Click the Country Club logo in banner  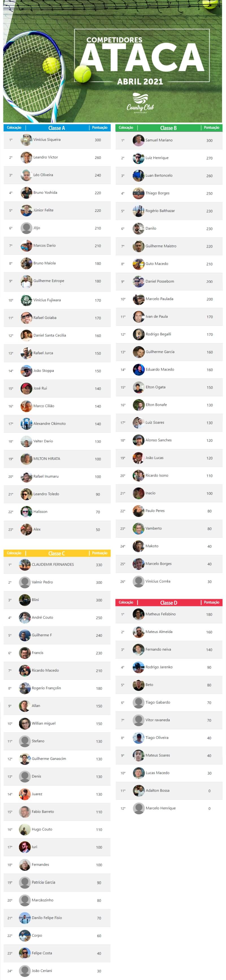[140, 102]
